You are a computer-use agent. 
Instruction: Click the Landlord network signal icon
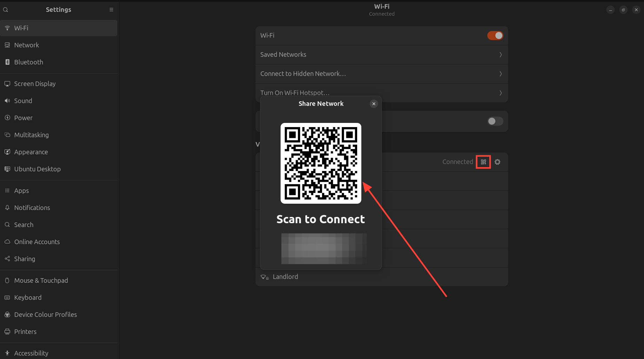[265, 277]
